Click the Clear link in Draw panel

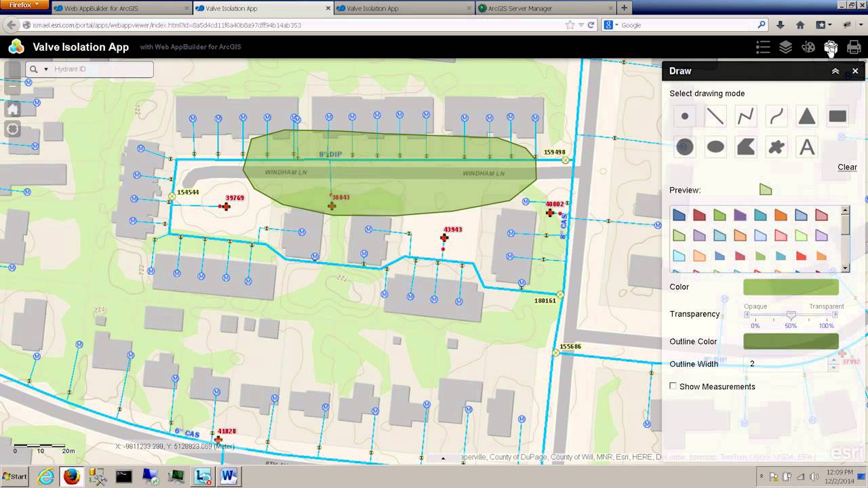point(847,167)
